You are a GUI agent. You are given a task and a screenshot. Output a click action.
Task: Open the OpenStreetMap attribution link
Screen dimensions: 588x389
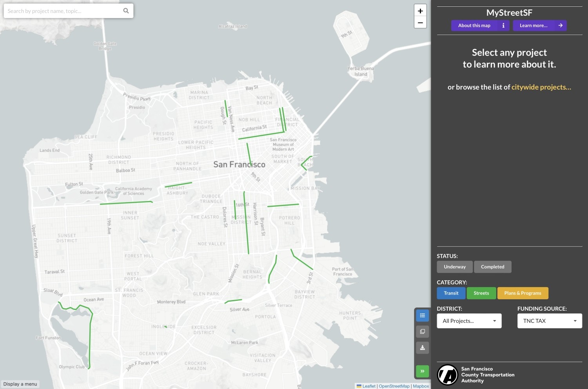click(394, 386)
